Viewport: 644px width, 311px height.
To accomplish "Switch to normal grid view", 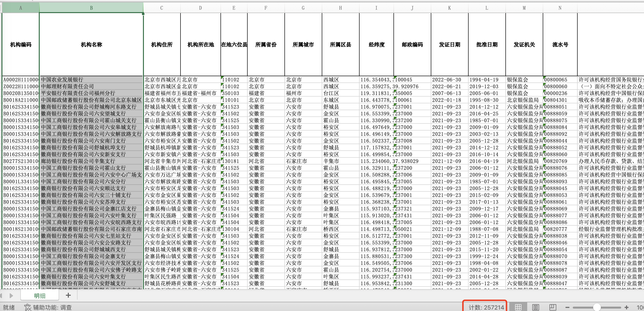I will click(518, 307).
